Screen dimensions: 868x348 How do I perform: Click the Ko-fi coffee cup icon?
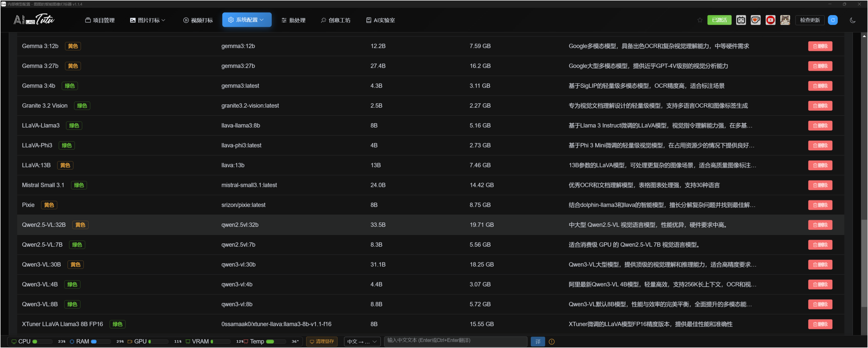pyautogui.click(x=755, y=20)
